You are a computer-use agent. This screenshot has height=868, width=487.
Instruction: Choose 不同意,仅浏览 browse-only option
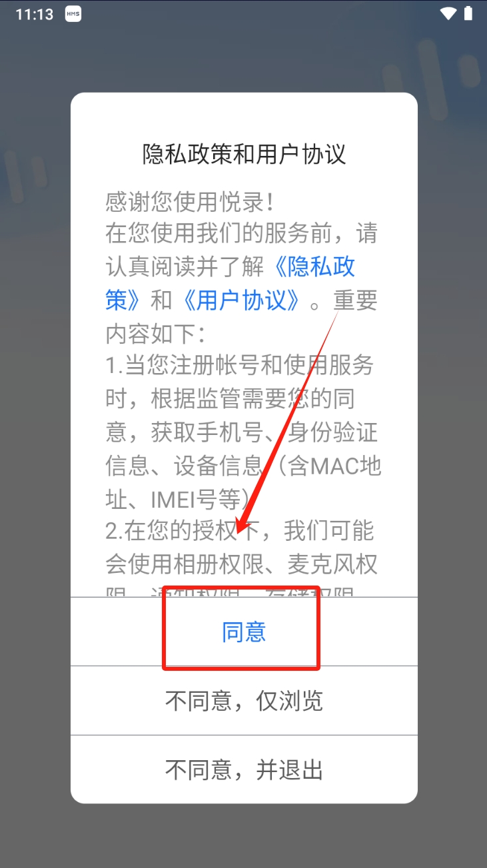coord(244,701)
